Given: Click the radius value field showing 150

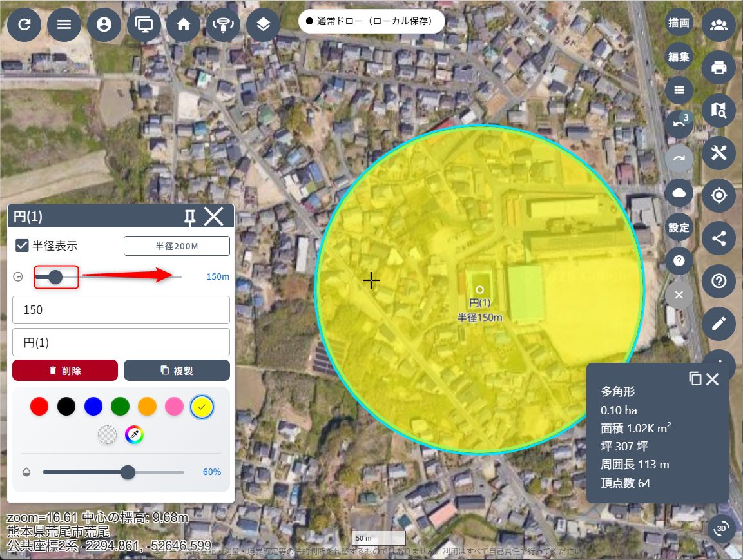Looking at the screenshot, I should [x=121, y=310].
